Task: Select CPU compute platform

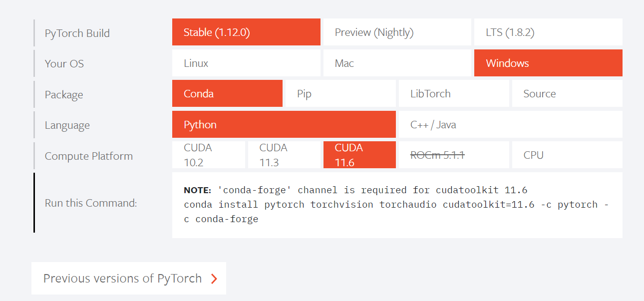Action: click(x=567, y=155)
